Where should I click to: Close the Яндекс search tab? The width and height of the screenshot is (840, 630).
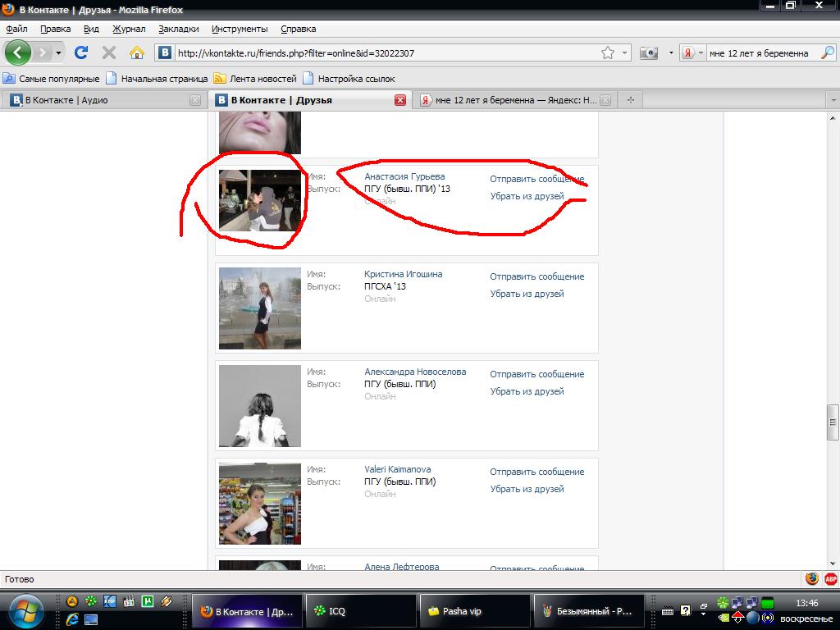(x=605, y=100)
